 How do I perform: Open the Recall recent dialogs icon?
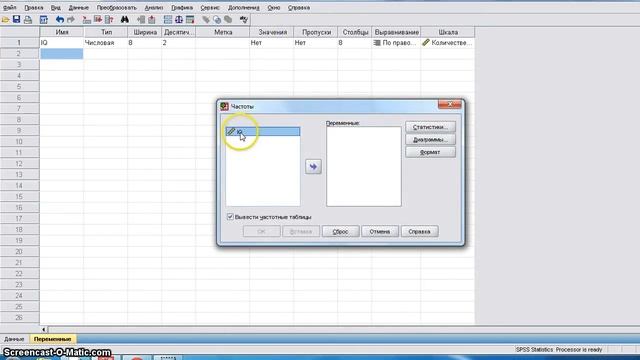pos(44,20)
